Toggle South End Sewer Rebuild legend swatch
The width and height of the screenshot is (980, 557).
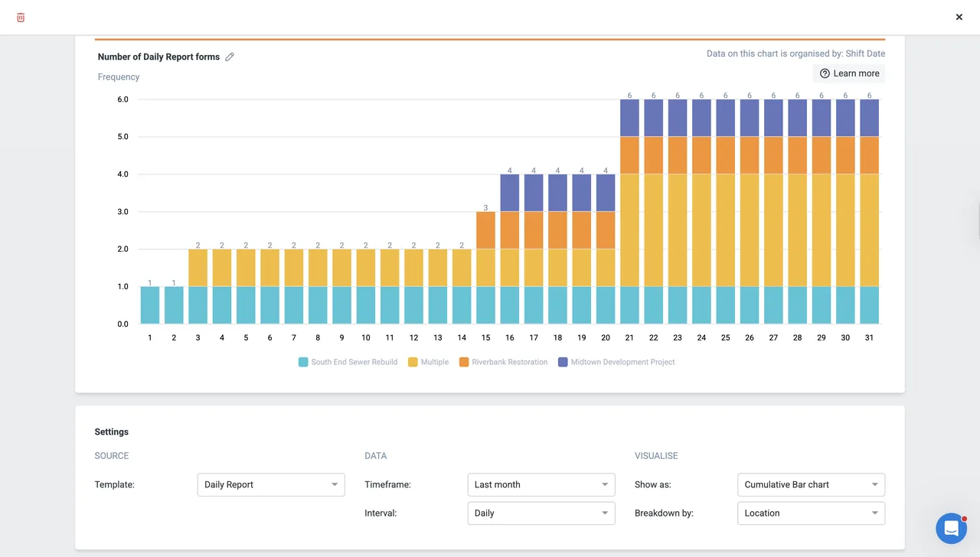point(303,362)
